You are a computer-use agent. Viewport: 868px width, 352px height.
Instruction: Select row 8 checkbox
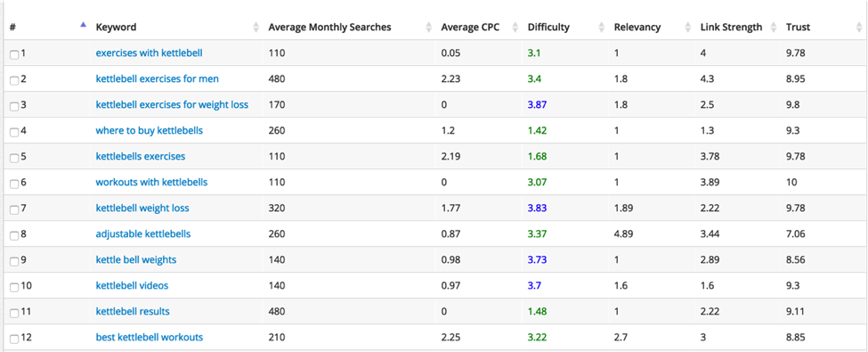(14, 235)
